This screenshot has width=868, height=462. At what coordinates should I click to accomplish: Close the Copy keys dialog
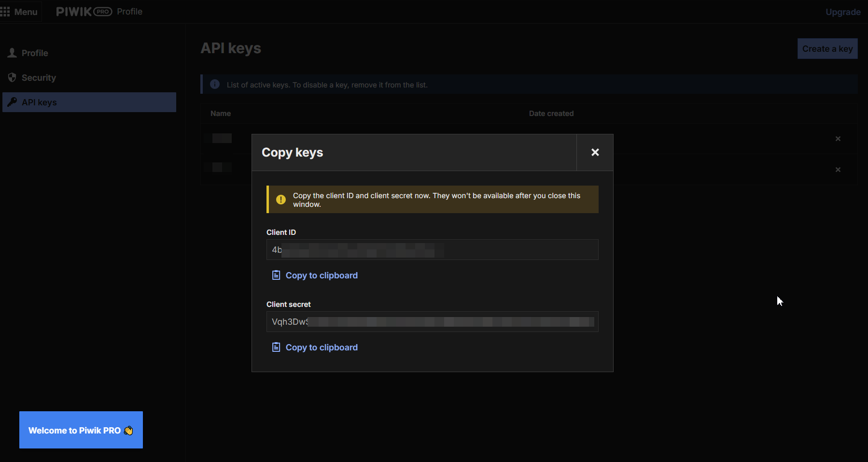(595, 152)
